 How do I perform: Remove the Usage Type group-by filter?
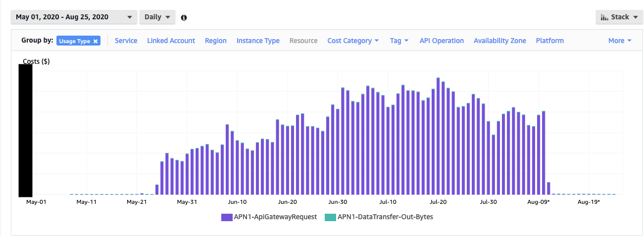(x=96, y=41)
